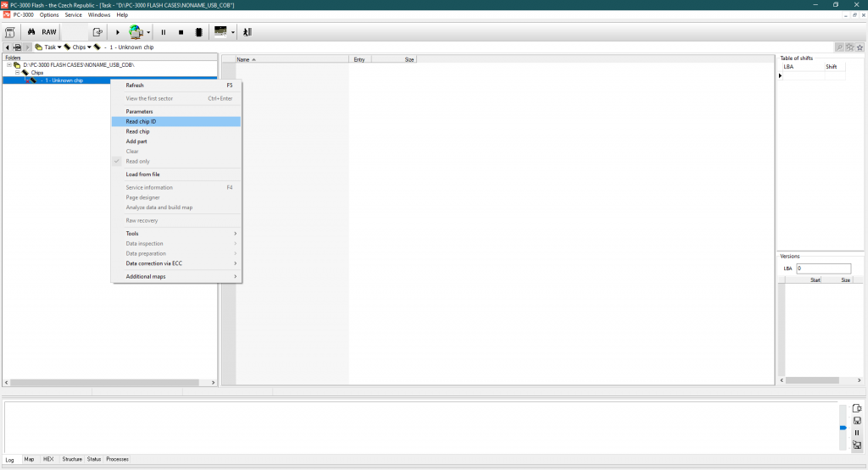
Task: Click the exit running-man toolbar icon
Action: pos(248,32)
